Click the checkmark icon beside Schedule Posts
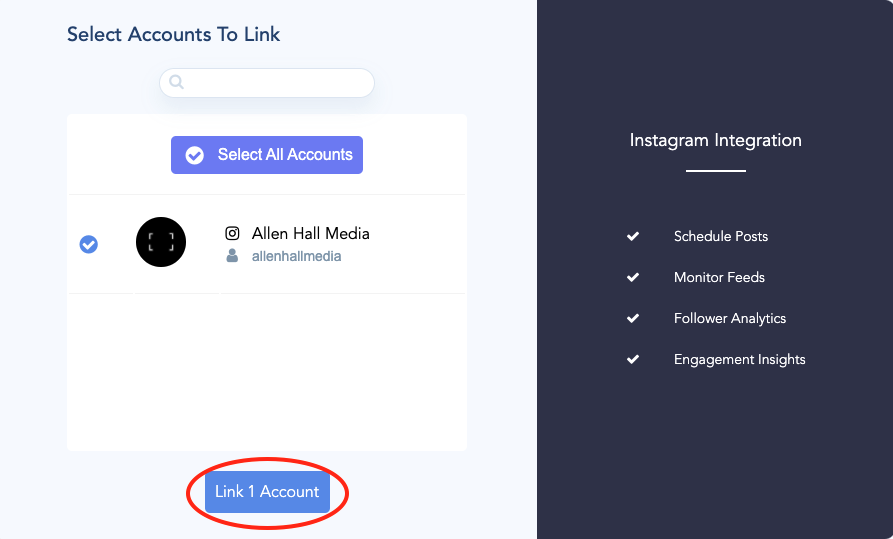This screenshot has height=539, width=893. (x=633, y=236)
